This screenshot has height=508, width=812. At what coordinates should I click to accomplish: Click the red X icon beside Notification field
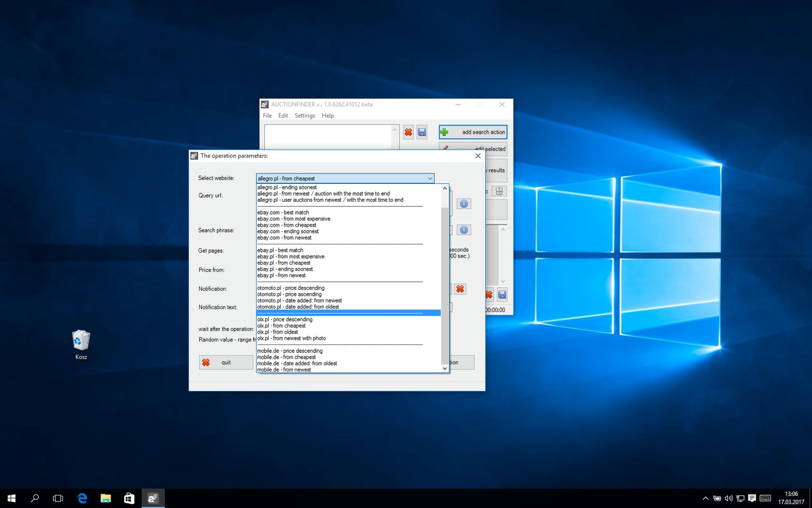click(460, 289)
